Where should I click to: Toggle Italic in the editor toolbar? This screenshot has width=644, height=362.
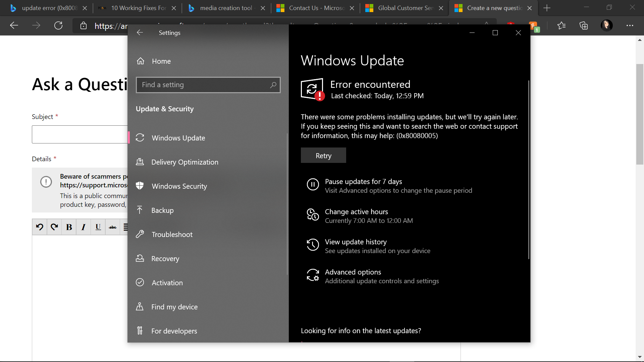pos(83,227)
